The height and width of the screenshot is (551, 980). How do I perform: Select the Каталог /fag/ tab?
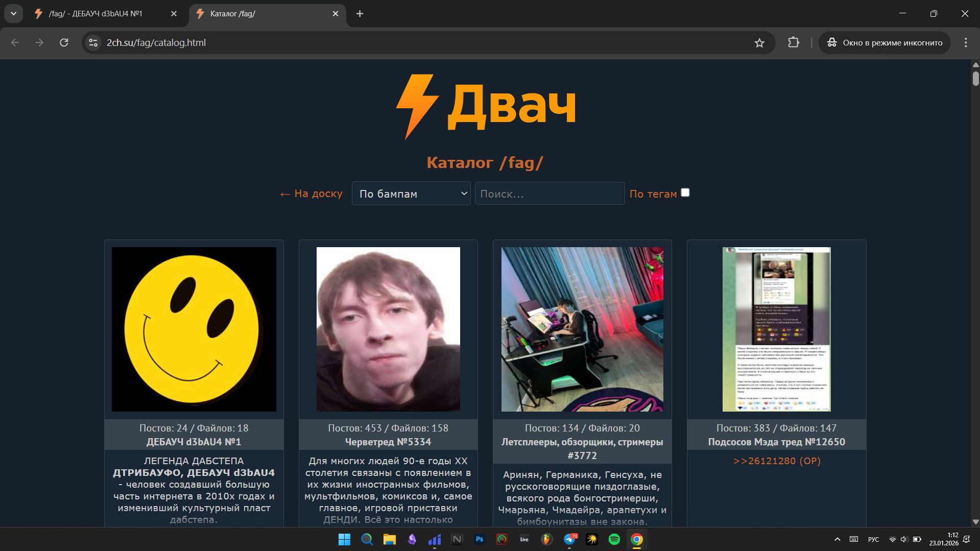267,14
